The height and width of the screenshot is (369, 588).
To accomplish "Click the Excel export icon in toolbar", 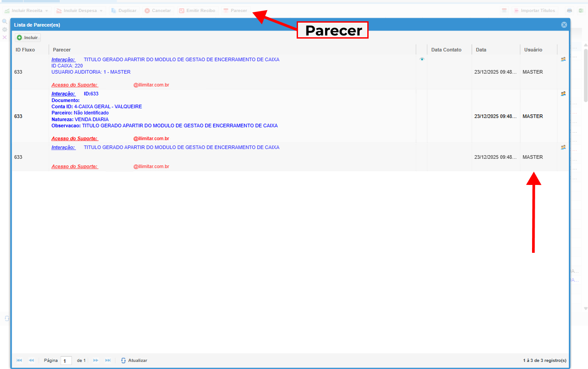I will point(581,11).
